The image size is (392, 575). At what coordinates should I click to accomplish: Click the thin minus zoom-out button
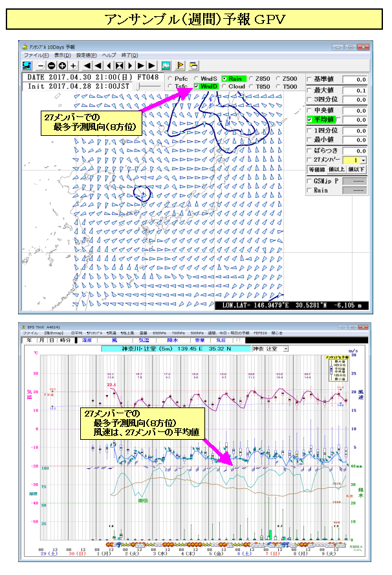point(41,65)
